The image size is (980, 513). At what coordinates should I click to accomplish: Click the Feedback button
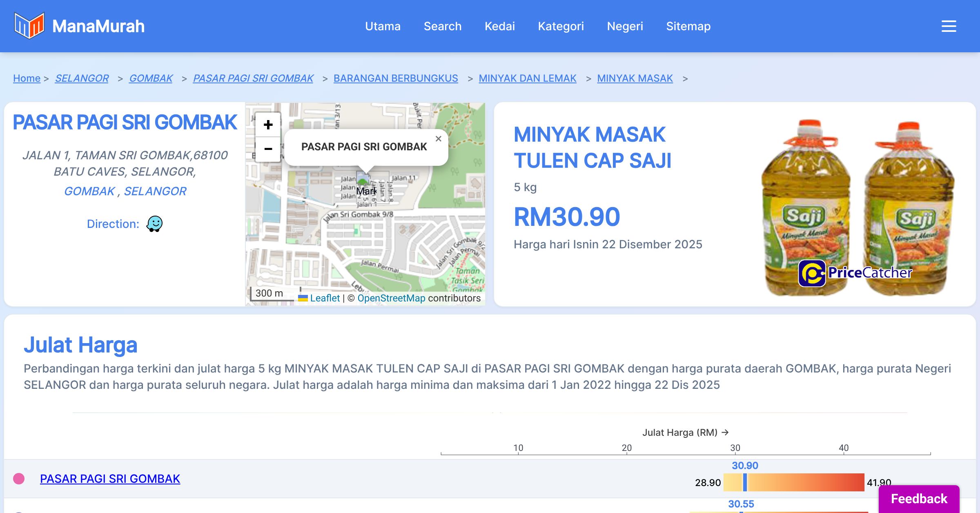919,499
